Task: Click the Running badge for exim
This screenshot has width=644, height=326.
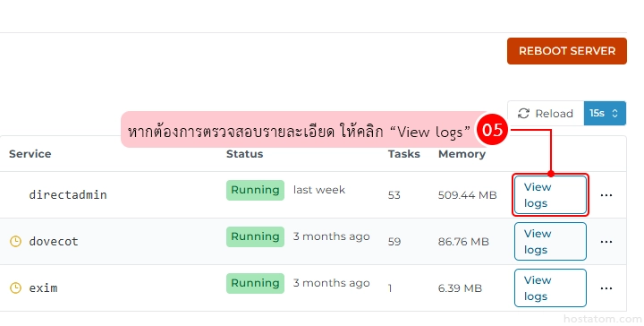Action: (255, 283)
